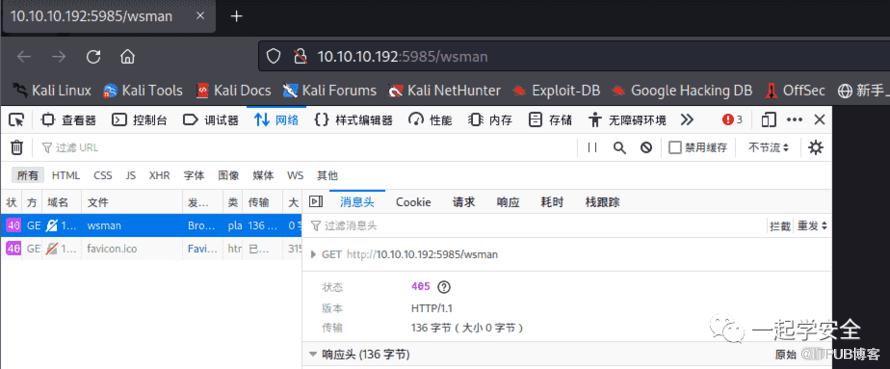Switch to the 栈跟踪 stack trace tab
Screen dimensions: 890x369
tap(602, 202)
